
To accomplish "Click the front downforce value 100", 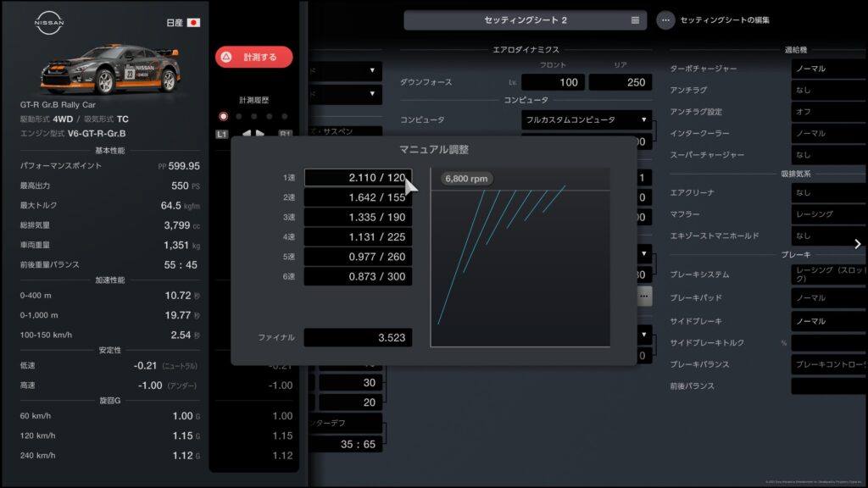I will [x=554, y=82].
